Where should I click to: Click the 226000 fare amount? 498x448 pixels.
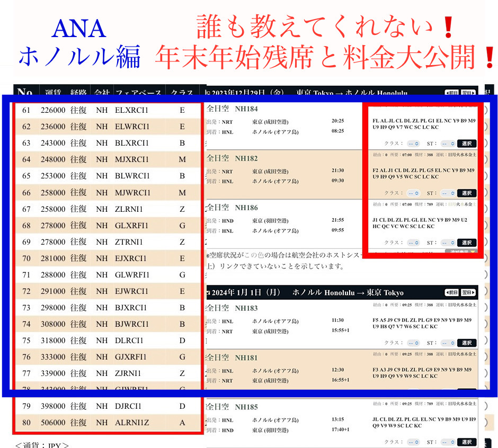pos(53,110)
